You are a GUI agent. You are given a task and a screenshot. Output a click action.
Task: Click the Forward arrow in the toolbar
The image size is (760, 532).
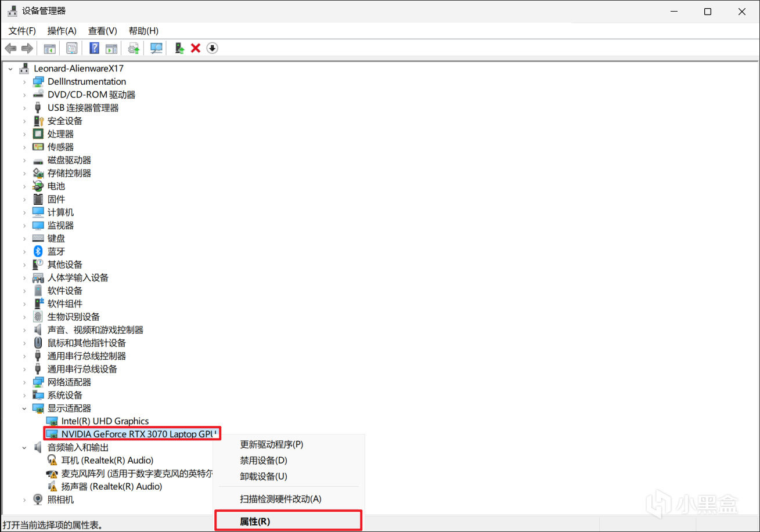point(27,48)
